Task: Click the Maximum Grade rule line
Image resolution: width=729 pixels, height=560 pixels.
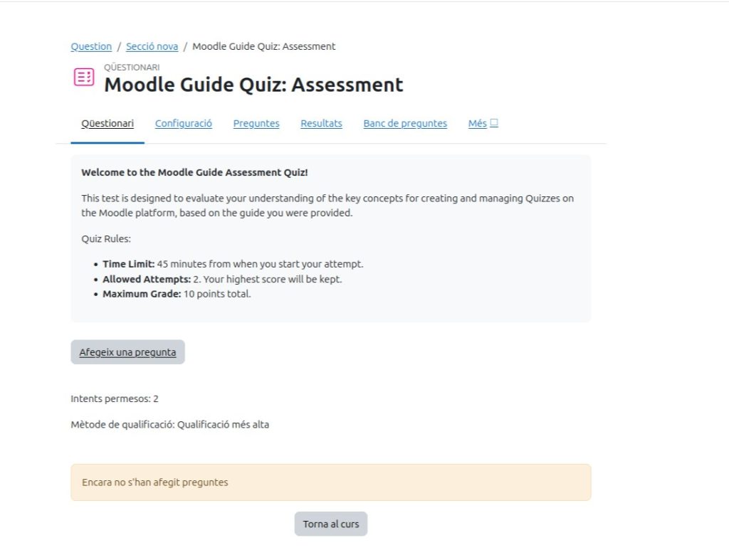Action: [177, 294]
